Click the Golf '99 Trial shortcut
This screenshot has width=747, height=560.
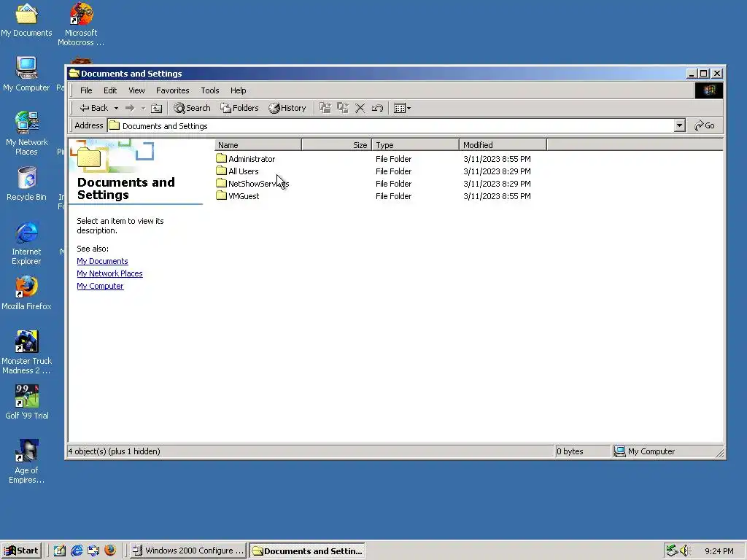pos(27,402)
